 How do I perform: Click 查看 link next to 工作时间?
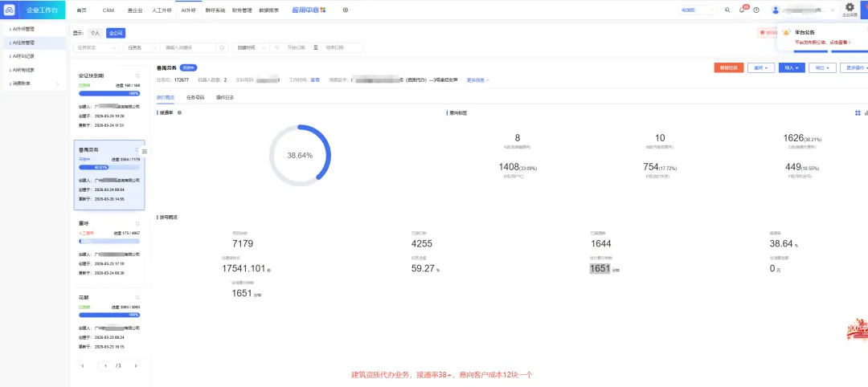[x=315, y=80]
